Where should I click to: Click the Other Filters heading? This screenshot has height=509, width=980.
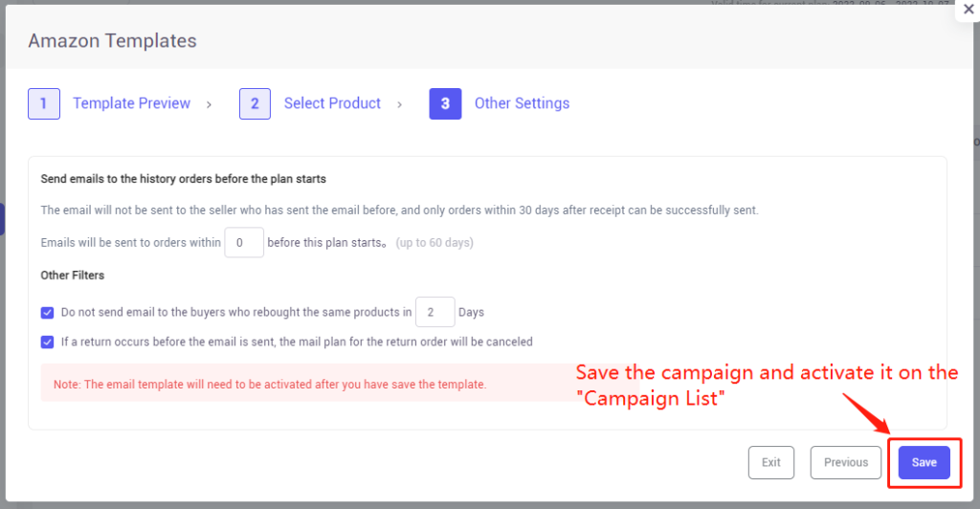coord(73,276)
